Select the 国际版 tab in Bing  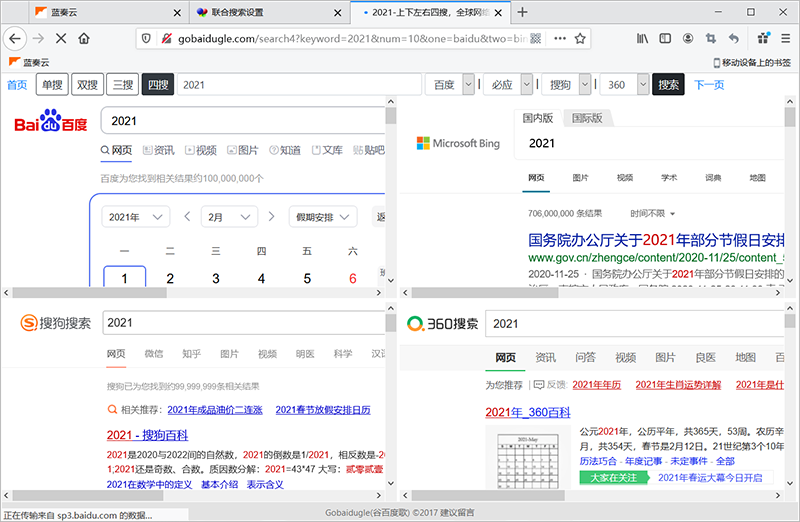tap(587, 118)
